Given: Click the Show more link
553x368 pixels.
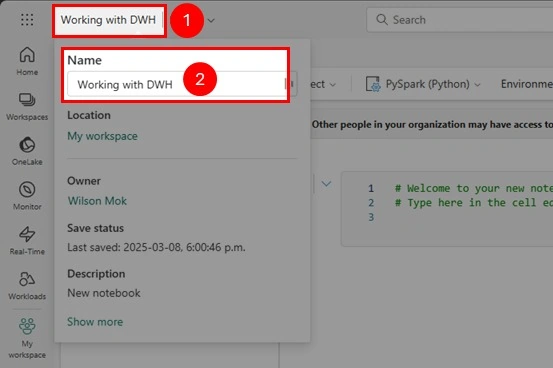Looking at the screenshot, I should [x=95, y=322].
